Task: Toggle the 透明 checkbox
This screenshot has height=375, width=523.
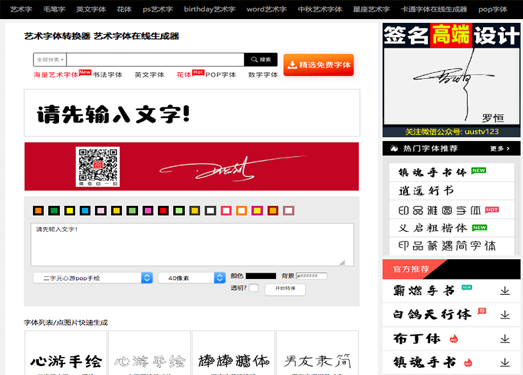Action: 254,288
